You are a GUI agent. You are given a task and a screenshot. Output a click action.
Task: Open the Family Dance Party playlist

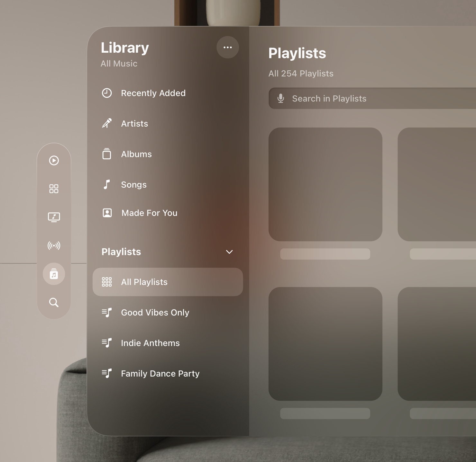click(160, 373)
